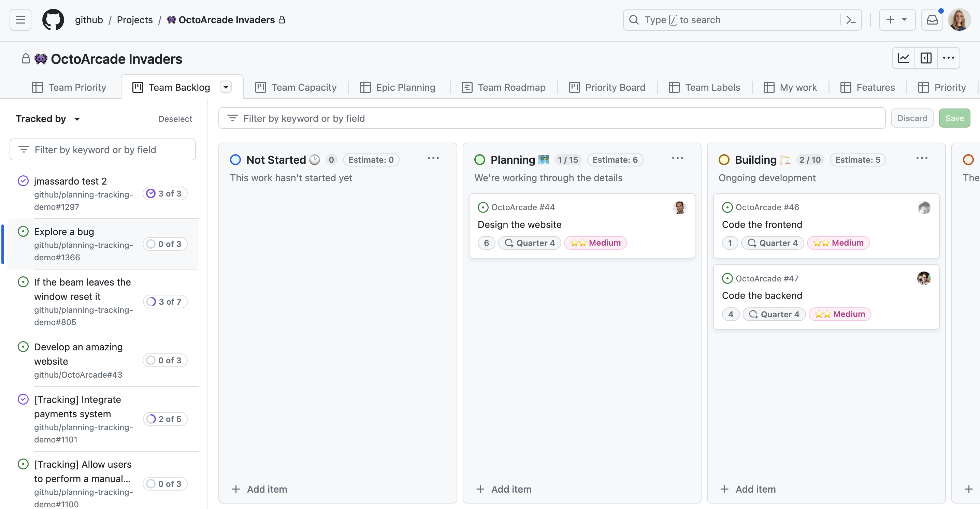Open the Planning column's ellipsis menu

678,158
